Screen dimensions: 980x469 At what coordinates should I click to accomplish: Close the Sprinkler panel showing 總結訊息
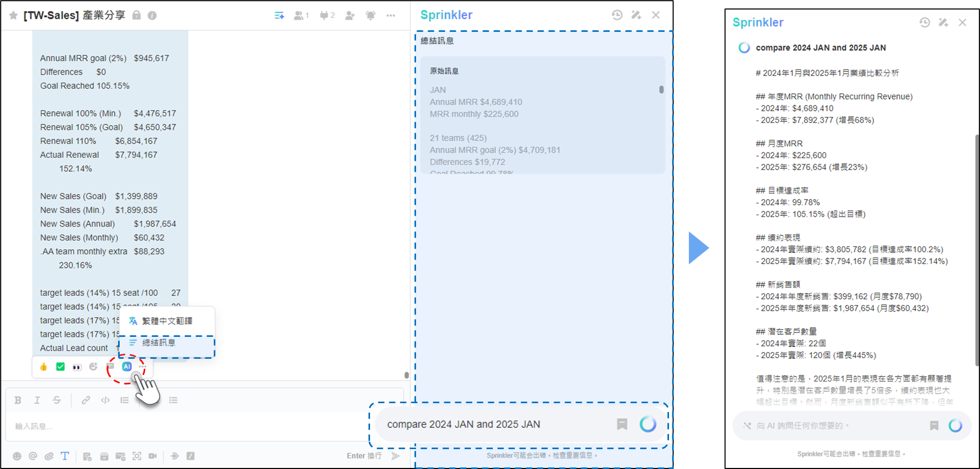(x=656, y=15)
